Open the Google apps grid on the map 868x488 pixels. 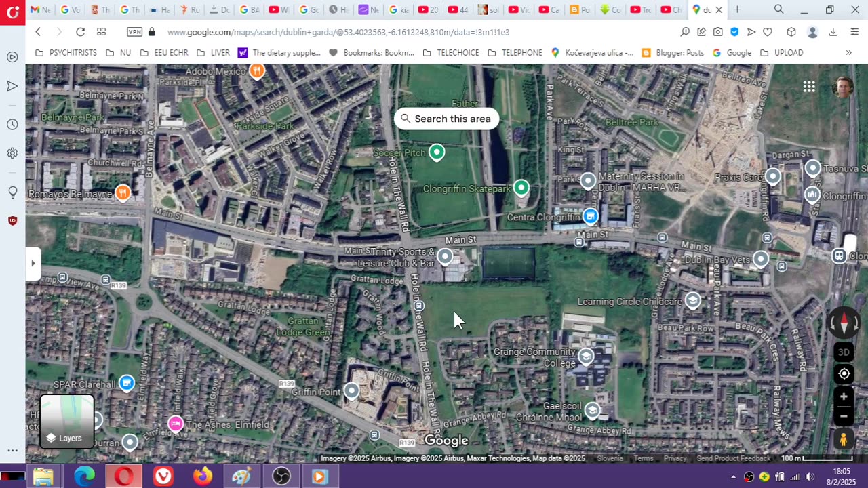coord(809,87)
